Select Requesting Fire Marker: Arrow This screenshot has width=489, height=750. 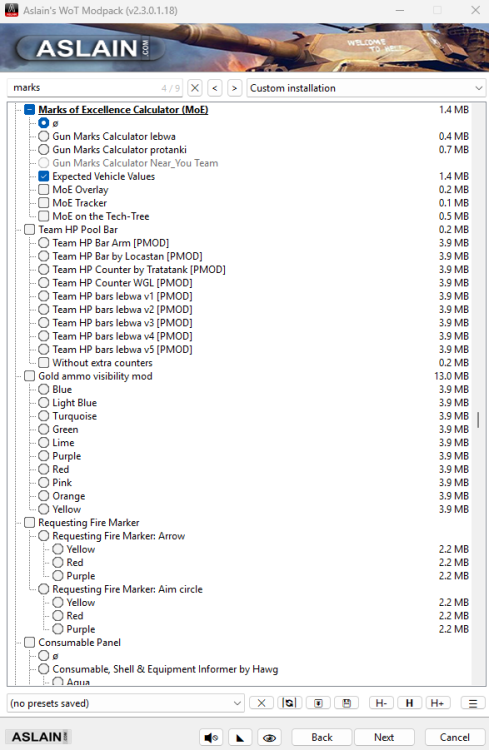[44, 536]
